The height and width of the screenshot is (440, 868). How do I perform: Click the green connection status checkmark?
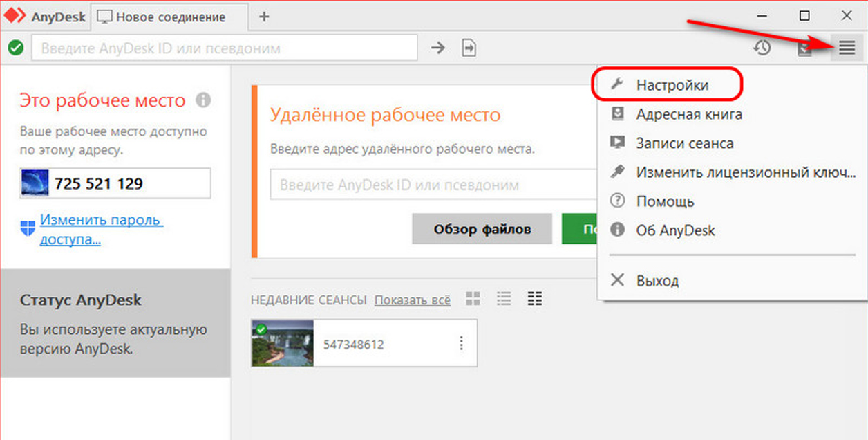(16, 48)
